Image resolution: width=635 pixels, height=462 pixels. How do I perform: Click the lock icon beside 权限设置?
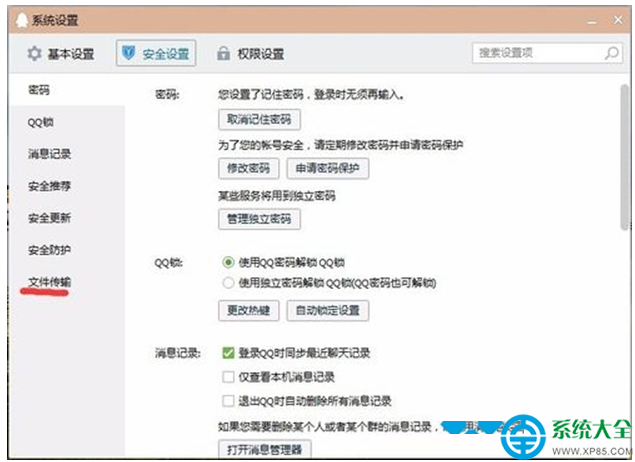point(223,53)
